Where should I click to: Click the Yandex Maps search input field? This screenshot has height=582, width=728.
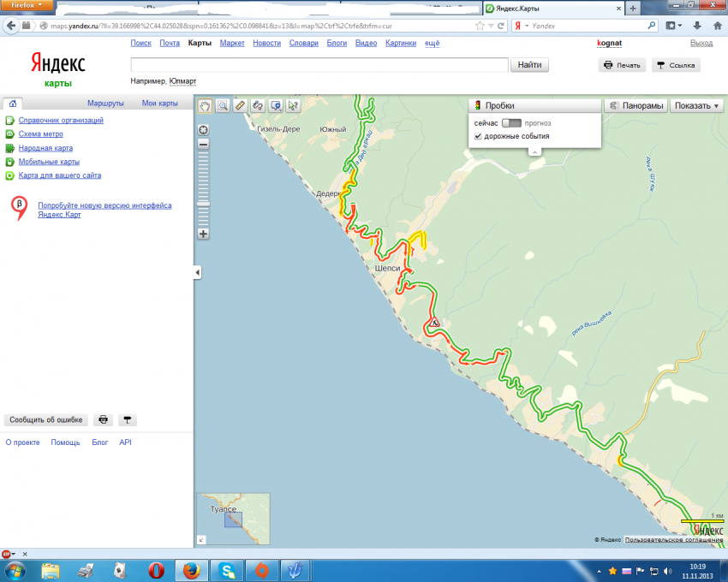click(x=318, y=65)
